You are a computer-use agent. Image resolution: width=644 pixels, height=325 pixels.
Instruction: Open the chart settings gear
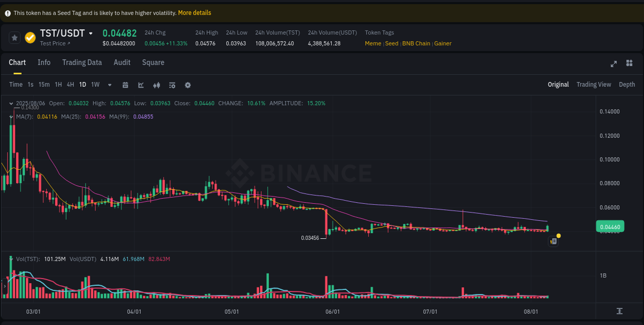[x=188, y=85]
